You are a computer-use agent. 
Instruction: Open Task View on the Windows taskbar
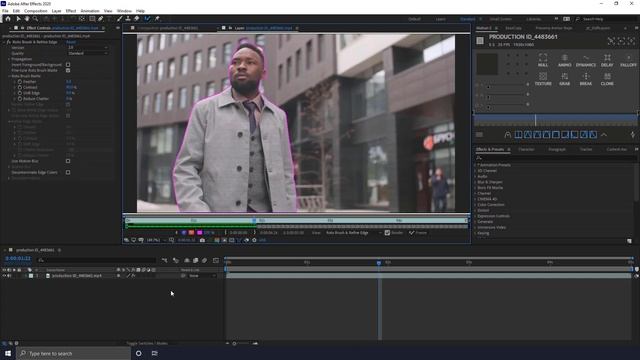[155, 353]
